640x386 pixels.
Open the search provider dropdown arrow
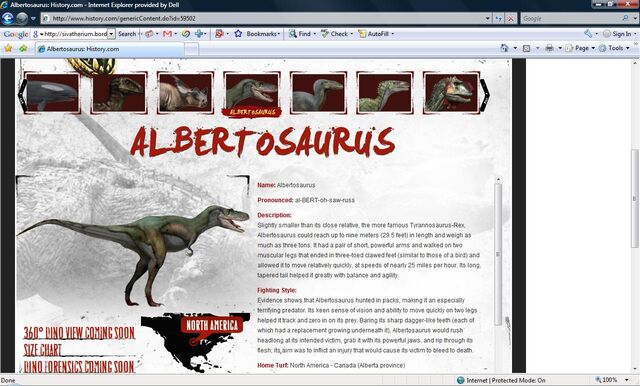pos(635,18)
